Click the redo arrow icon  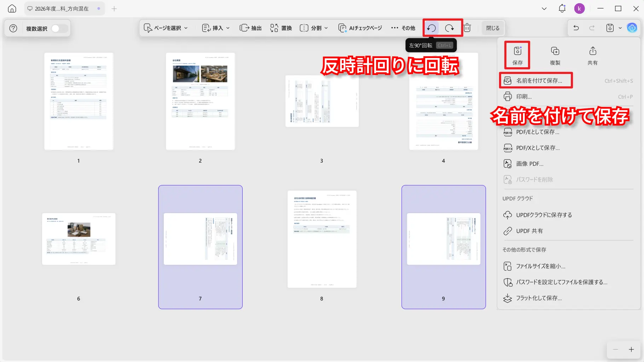592,28
